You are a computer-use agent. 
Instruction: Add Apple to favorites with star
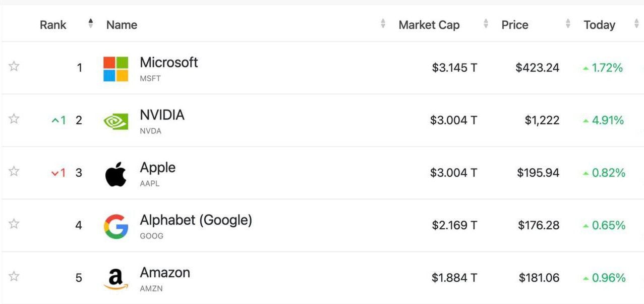(x=14, y=172)
